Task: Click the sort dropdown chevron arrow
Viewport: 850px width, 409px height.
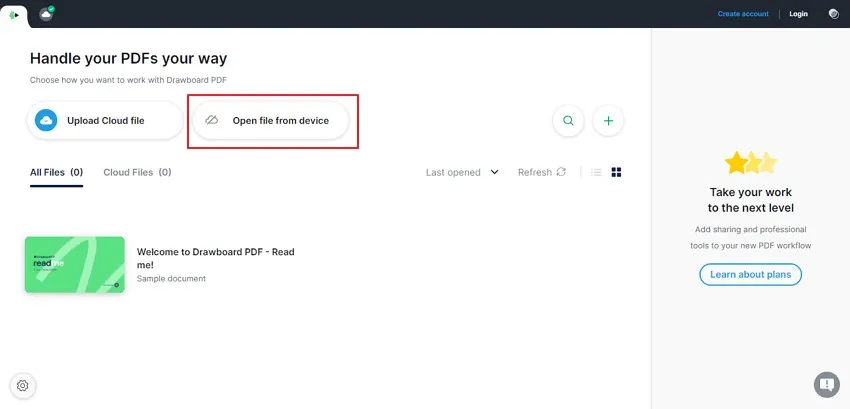Action: [494, 172]
